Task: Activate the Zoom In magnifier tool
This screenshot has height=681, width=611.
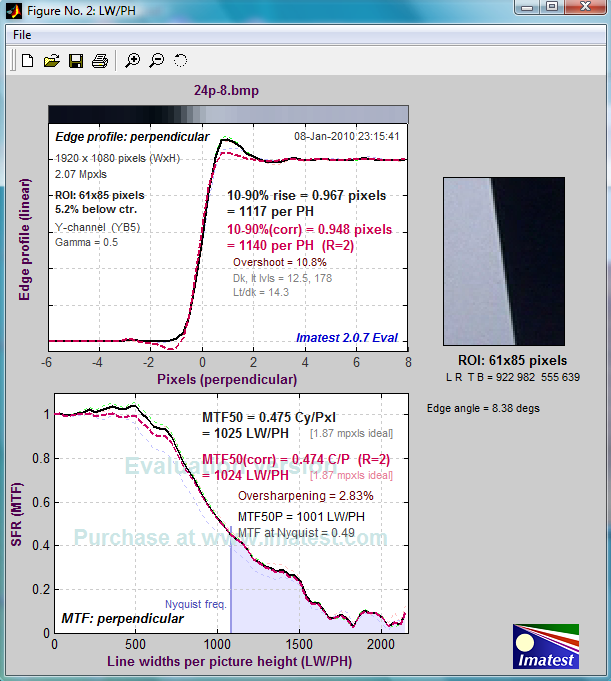Action: (x=132, y=61)
